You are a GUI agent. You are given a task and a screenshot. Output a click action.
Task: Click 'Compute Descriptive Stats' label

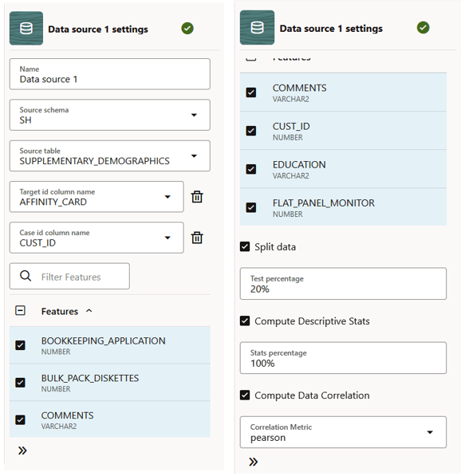coord(312,321)
